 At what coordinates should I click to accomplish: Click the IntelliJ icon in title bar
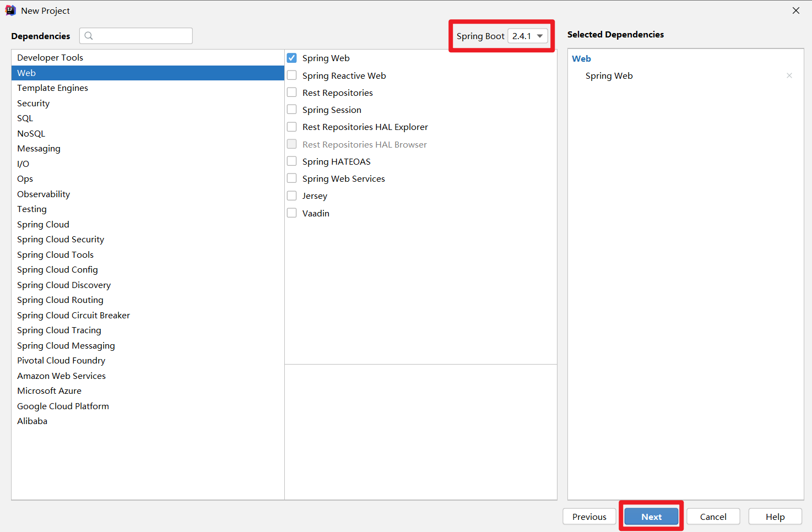click(x=10, y=10)
